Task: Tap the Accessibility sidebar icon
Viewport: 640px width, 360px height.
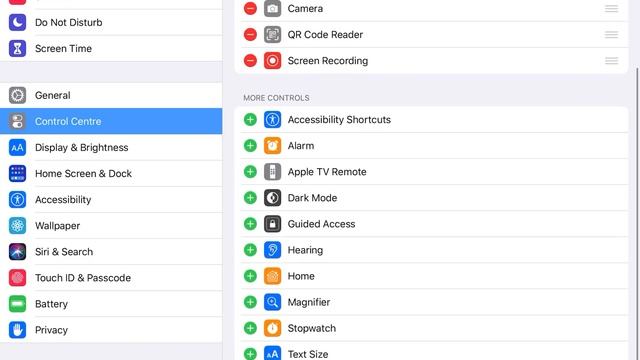Action: pyautogui.click(x=17, y=200)
